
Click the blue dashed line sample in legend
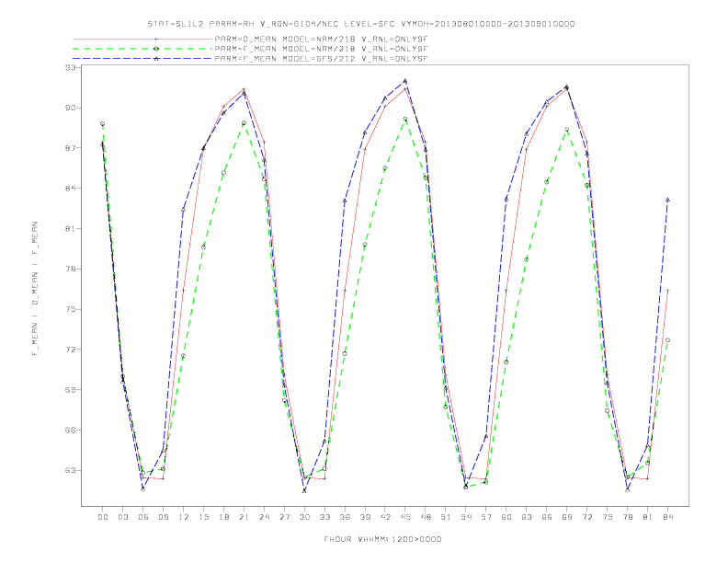point(142,59)
